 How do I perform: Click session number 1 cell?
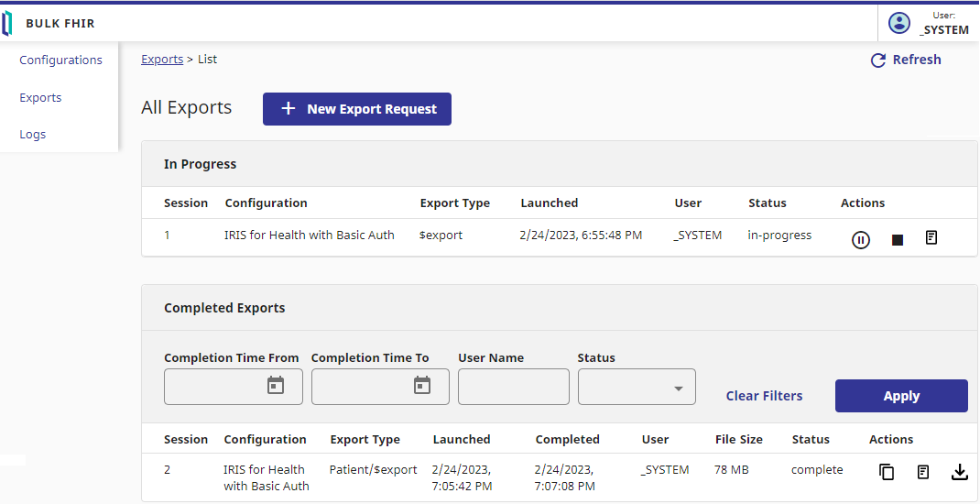click(167, 236)
